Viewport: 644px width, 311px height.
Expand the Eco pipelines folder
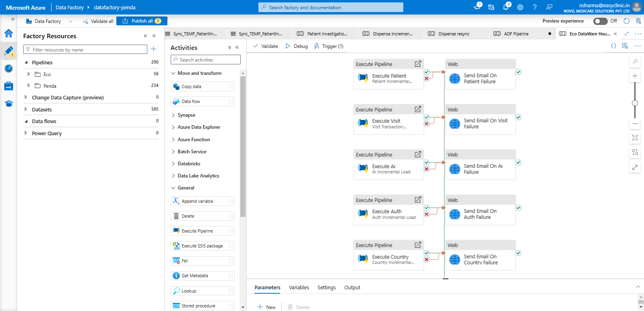pos(29,74)
